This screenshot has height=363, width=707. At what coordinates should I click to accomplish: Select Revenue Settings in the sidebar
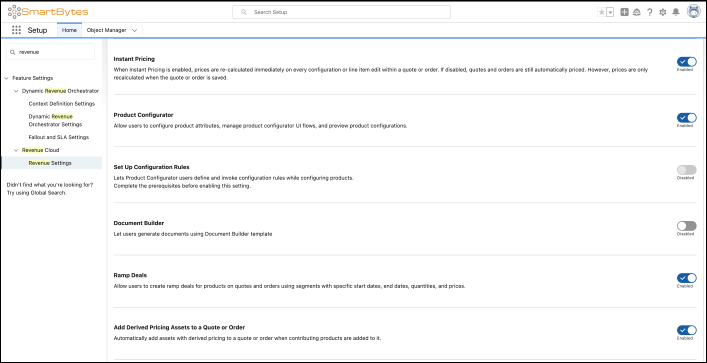click(50, 163)
